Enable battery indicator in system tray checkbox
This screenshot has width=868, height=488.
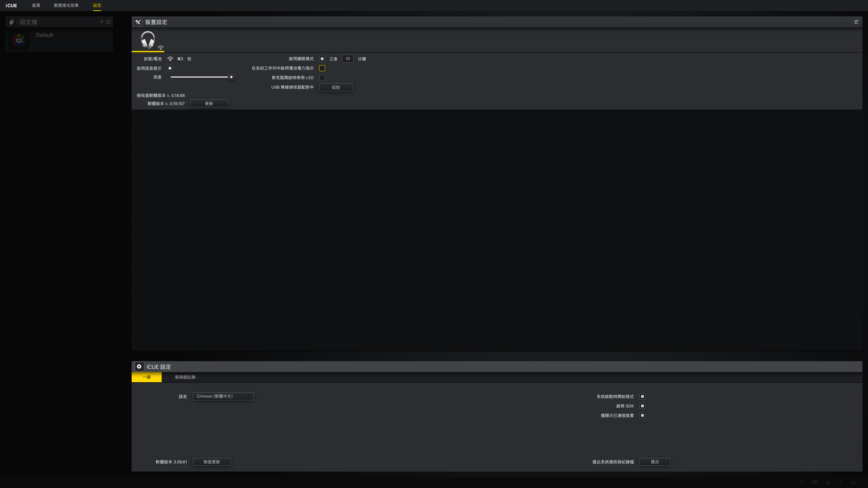322,68
